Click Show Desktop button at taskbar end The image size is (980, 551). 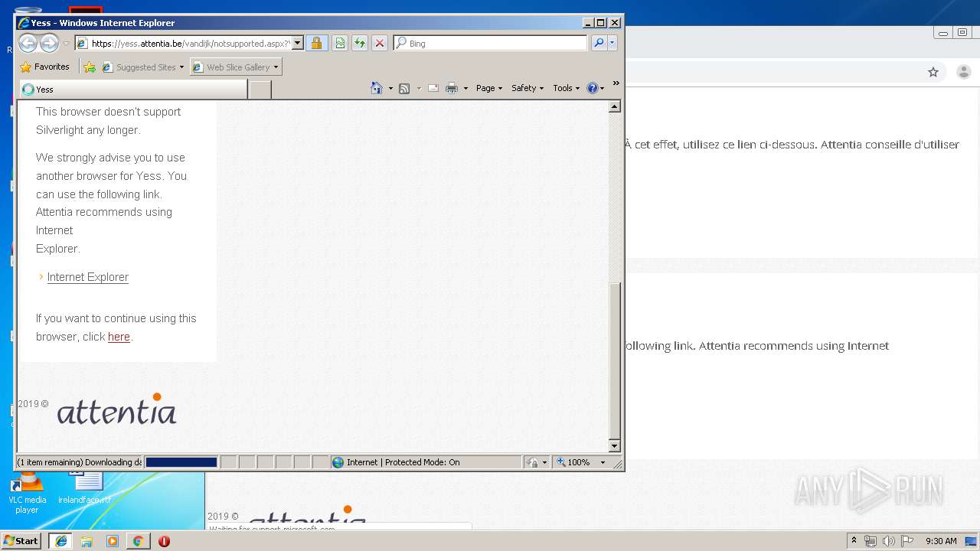click(x=972, y=541)
